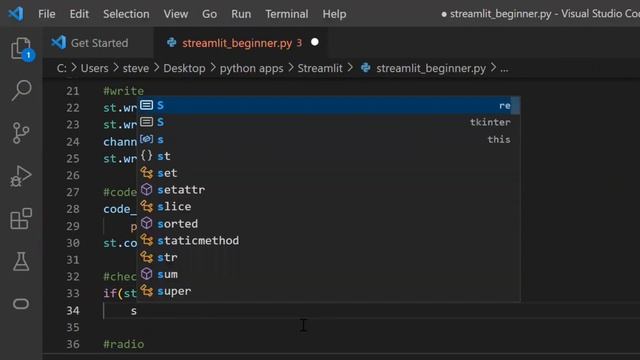Click the class icon beside staticmethod

pyautogui.click(x=147, y=240)
